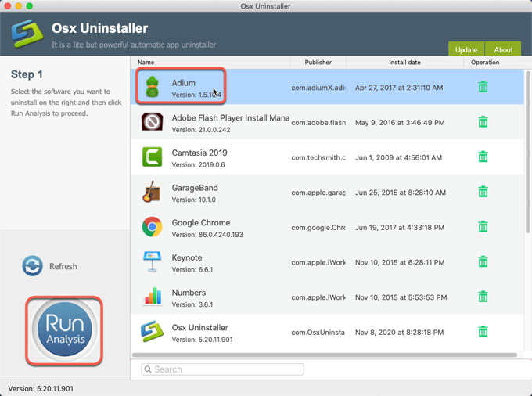Click the horizontal scrollbar under the list
Screen dimensions: 532x396
click(325, 355)
